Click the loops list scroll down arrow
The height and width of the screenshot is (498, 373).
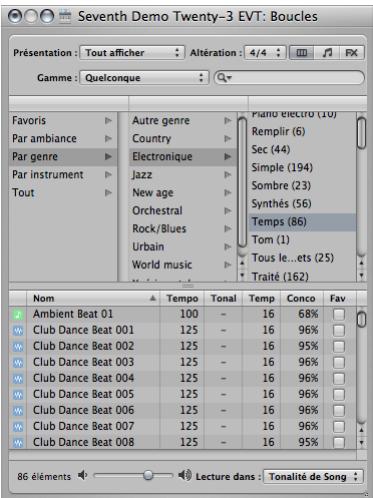(x=361, y=443)
